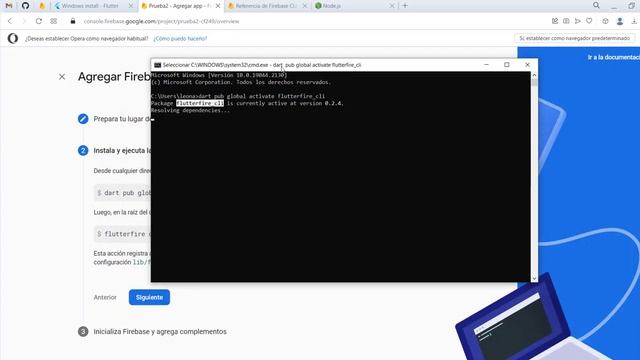Click the cmd window scrollbar thumb
Viewport: 640px width, 360px height.
click(534, 83)
